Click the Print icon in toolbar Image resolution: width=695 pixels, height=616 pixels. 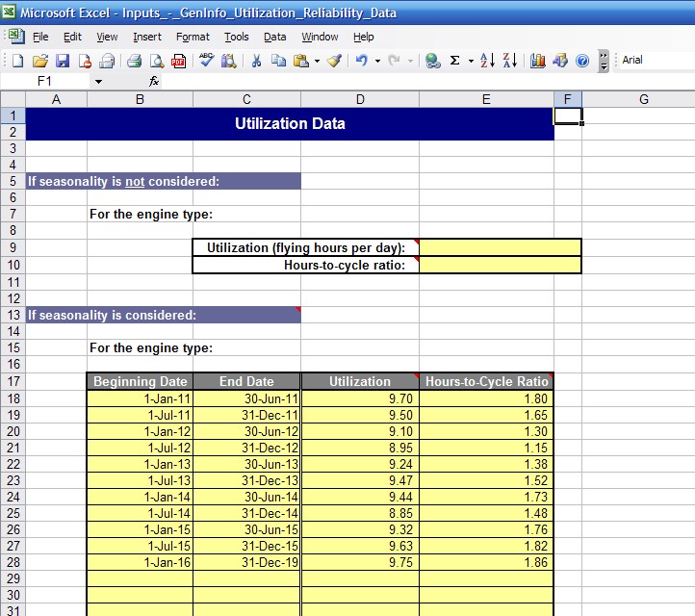134,61
